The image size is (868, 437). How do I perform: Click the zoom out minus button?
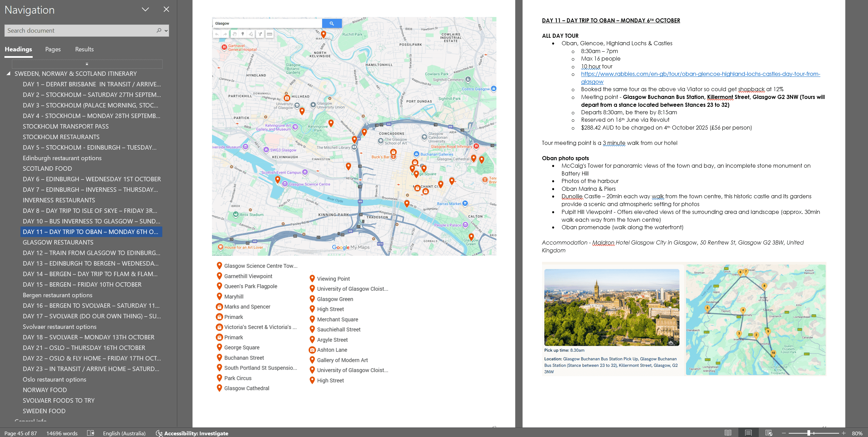pos(784,433)
